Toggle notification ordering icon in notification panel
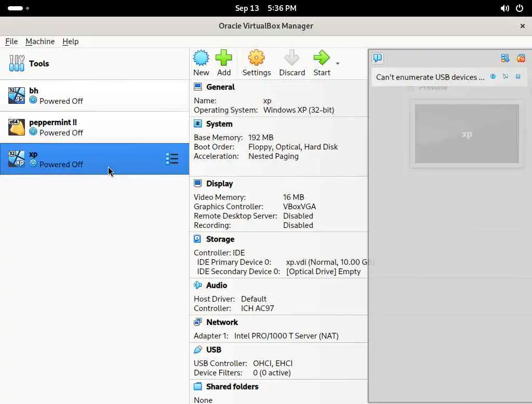Viewport: 532px width, 404px height. click(505, 58)
